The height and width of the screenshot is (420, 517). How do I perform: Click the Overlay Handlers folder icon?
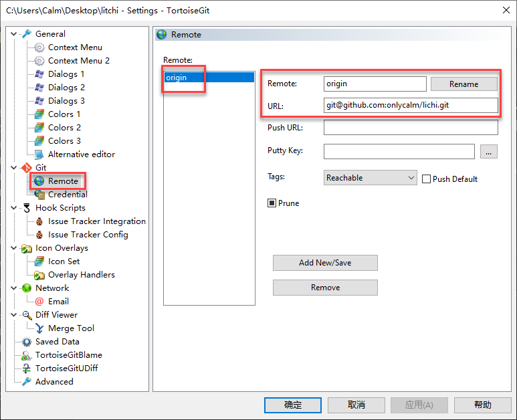click(39, 275)
